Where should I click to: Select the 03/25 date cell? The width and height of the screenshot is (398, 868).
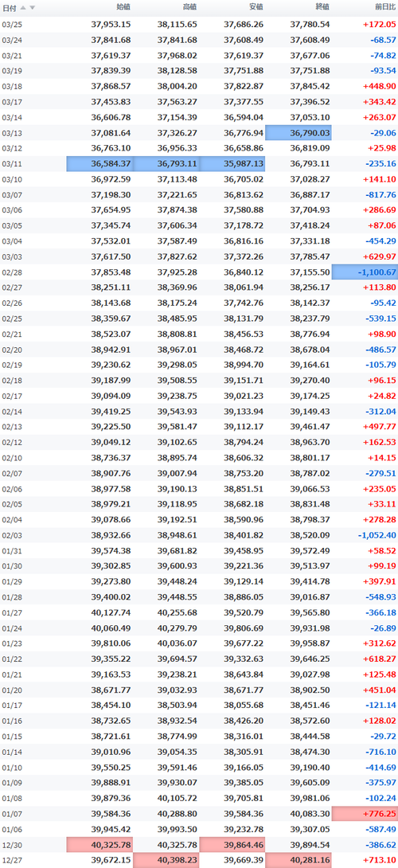tap(11, 25)
